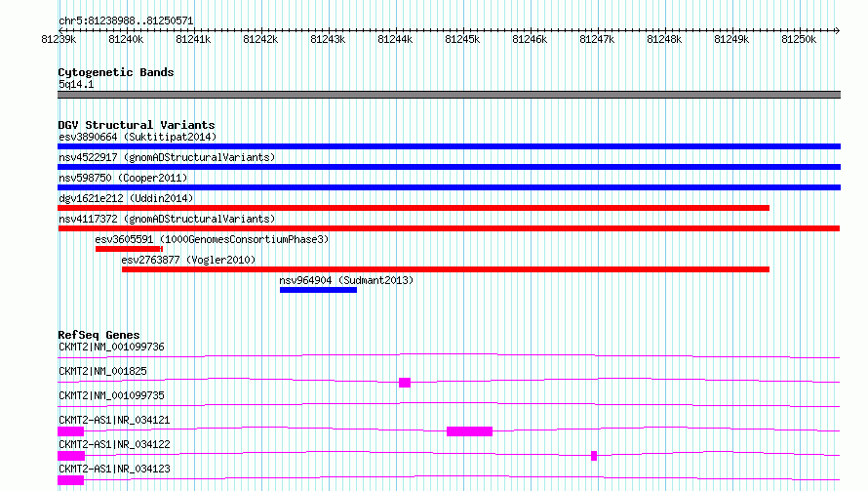Screen dimensions: 868x491
Task: Select the blue bar under nsv598750
Action: tap(449, 187)
